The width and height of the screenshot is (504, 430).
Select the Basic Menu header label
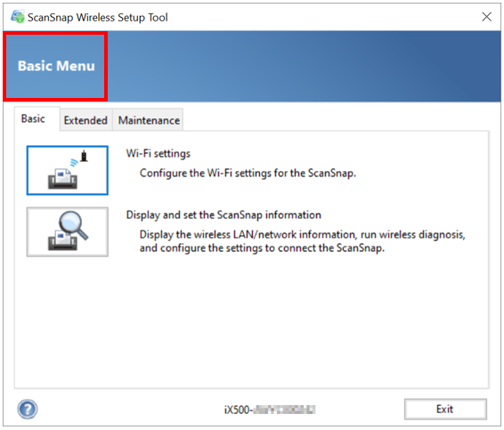[56, 66]
